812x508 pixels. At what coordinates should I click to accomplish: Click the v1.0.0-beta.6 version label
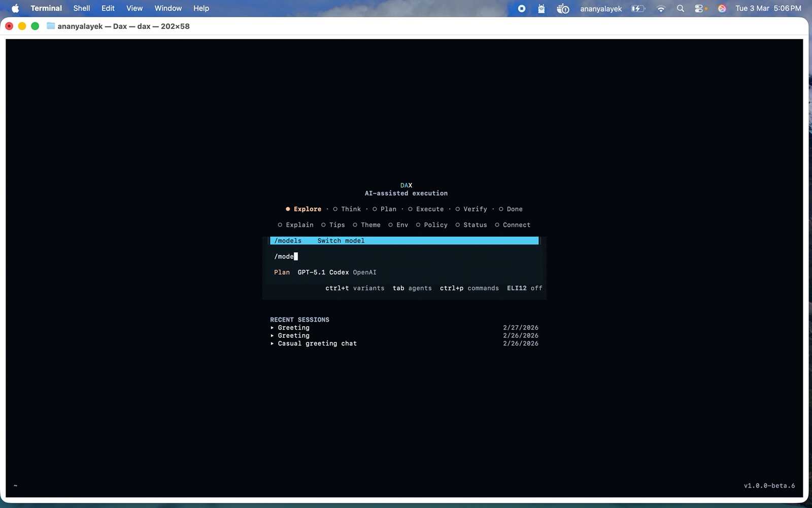pos(769,486)
